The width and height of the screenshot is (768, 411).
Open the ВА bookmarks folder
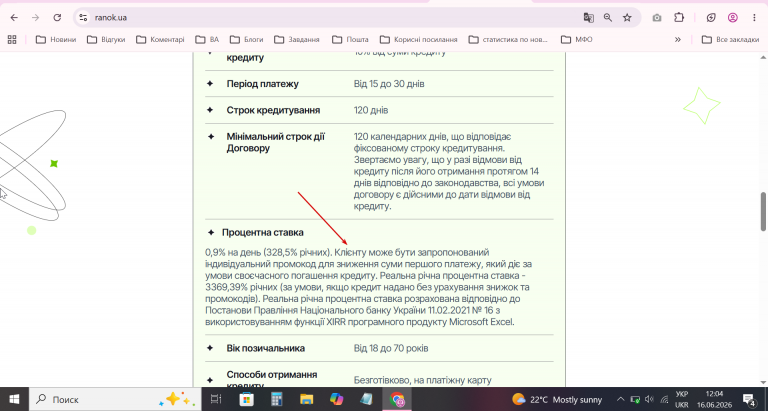(x=207, y=39)
